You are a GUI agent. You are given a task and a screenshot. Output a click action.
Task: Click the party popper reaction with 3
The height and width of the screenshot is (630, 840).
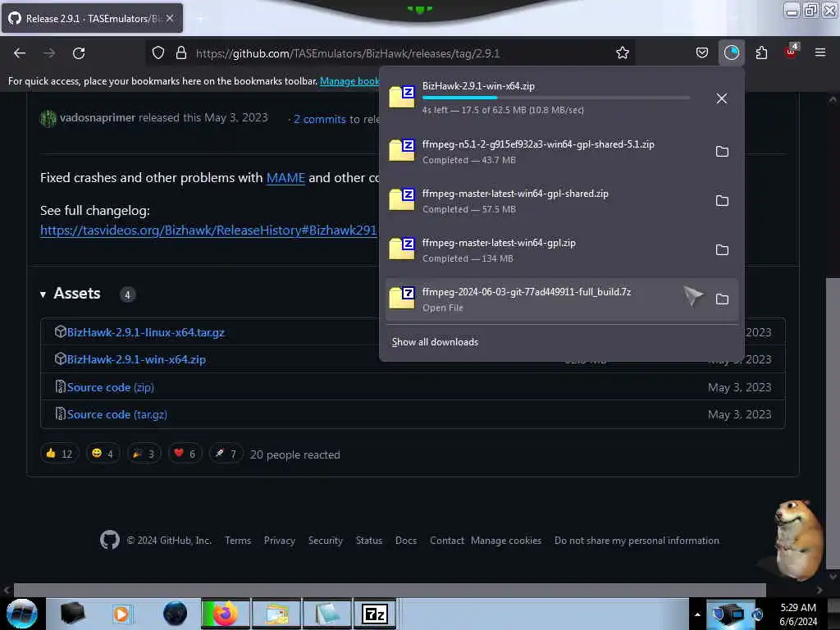[x=144, y=454]
